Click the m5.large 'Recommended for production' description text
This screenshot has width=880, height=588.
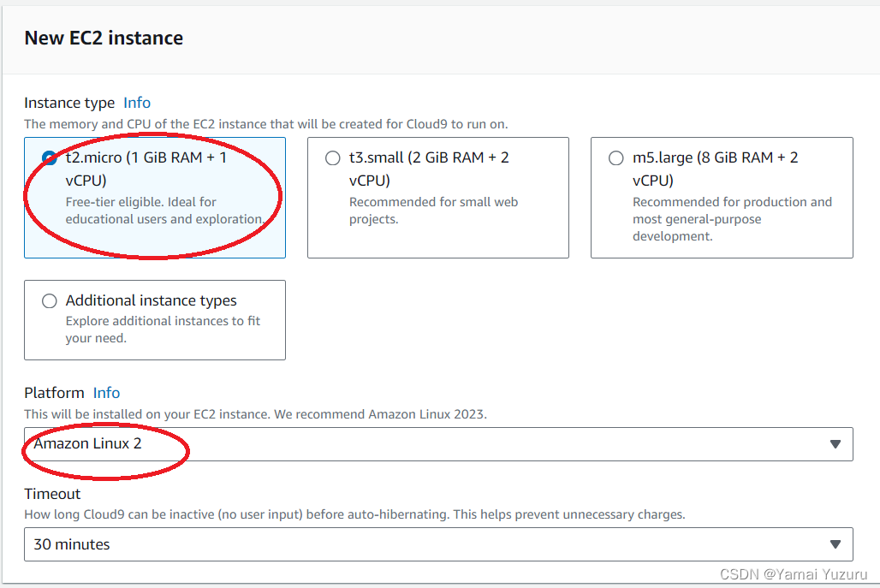(x=733, y=219)
